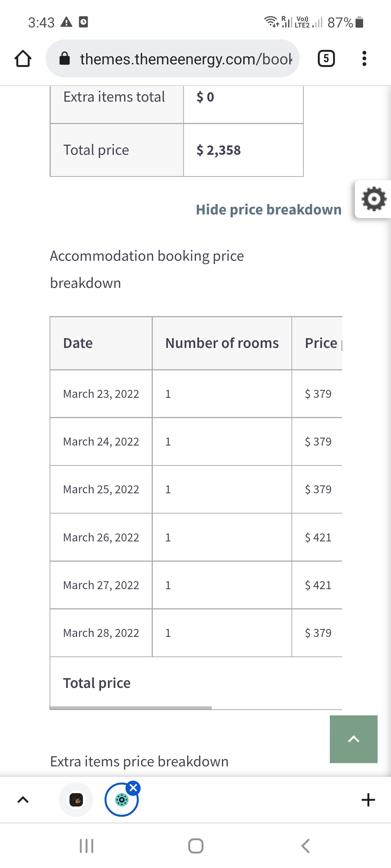Image resolution: width=391 pixels, height=868 pixels.
Task: Tap the green scroll-to-top arrow button
Action: tap(354, 739)
